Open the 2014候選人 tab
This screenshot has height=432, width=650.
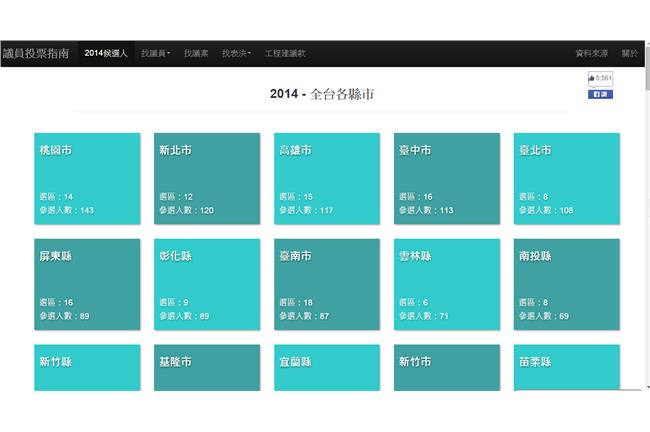[x=106, y=53]
